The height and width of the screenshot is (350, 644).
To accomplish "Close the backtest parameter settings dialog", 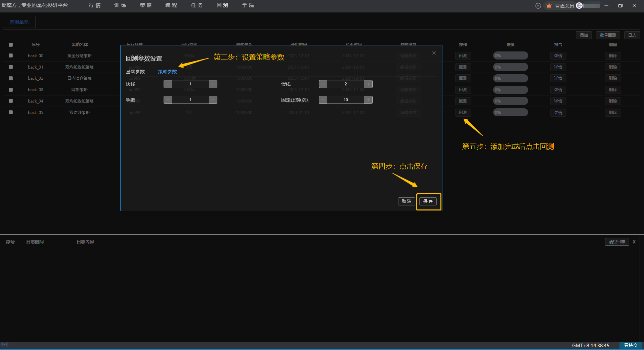I will (x=434, y=53).
